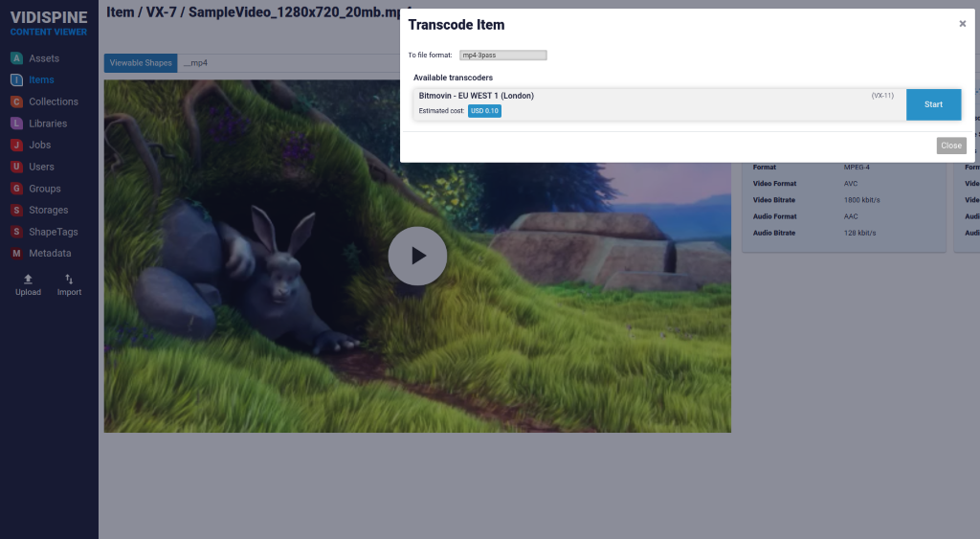Start the Bitmovin transcode job

tap(933, 104)
